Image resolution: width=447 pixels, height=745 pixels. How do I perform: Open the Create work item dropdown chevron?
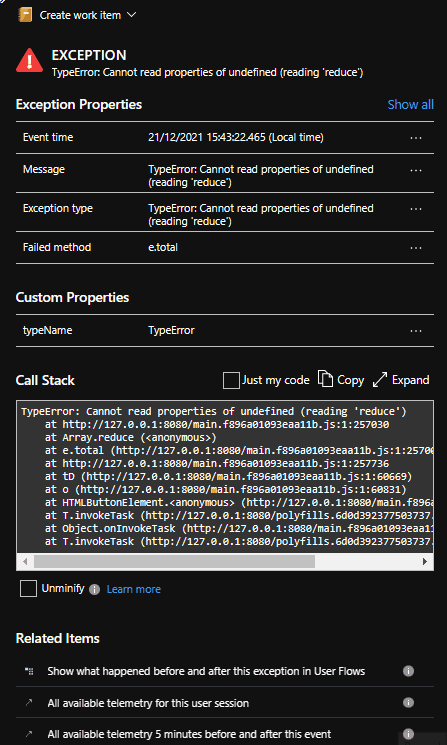[132, 15]
